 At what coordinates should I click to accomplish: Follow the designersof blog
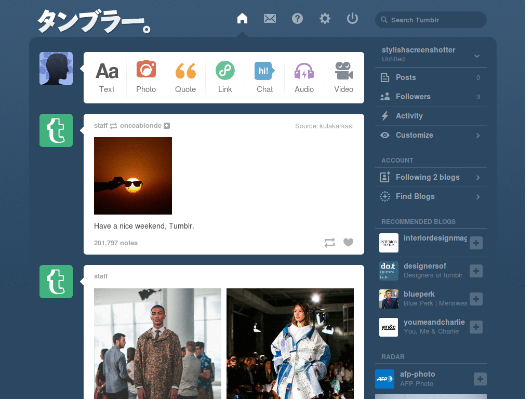[476, 271]
